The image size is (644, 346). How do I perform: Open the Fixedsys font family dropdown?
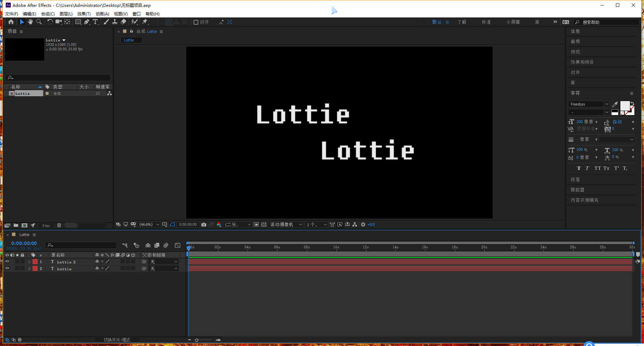tap(589, 104)
